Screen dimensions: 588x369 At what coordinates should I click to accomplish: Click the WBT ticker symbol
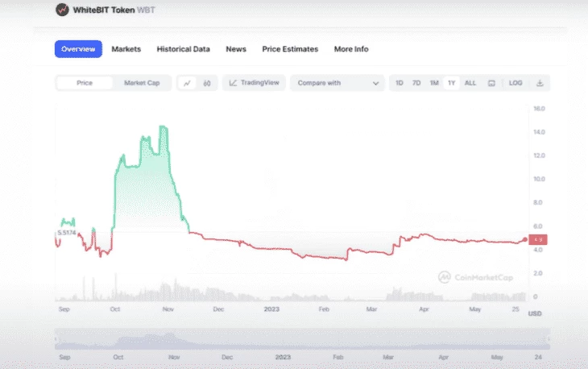pyautogui.click(x=146, y=10)
